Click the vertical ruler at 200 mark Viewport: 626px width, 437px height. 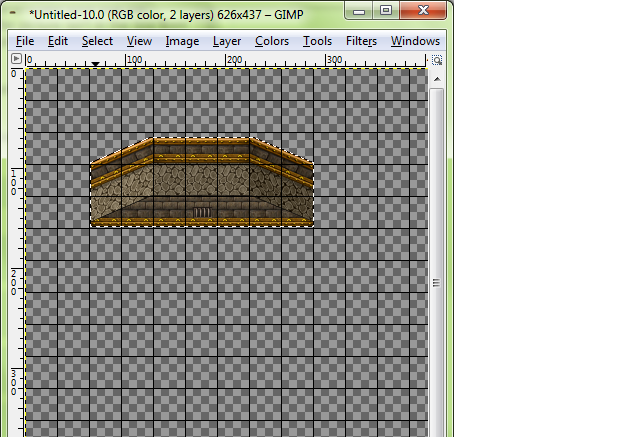click(14, 283)
